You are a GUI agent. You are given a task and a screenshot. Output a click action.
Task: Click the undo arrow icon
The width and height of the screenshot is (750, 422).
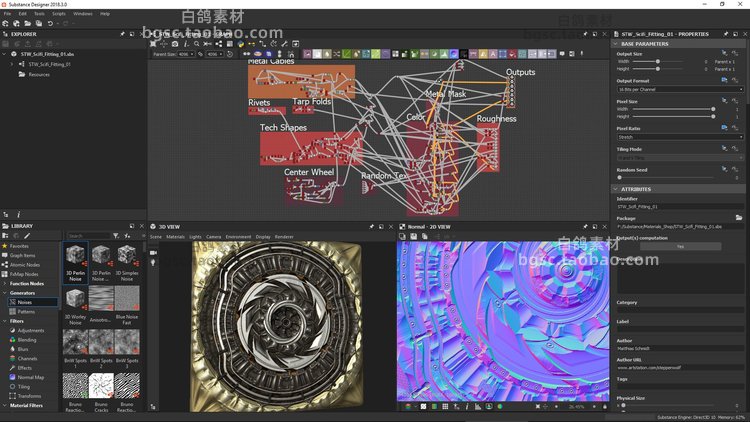coord(50,23)
